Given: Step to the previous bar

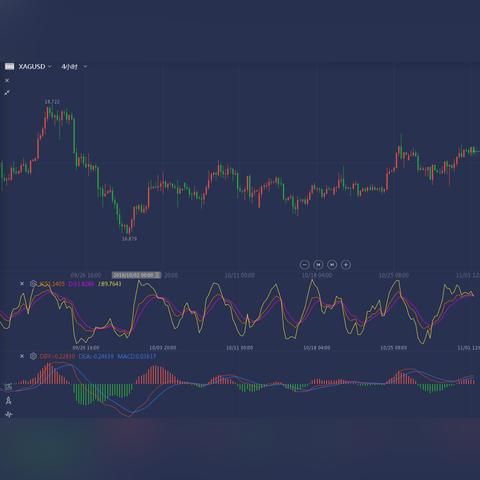Looking at the screenshot, I should [318, 265].
